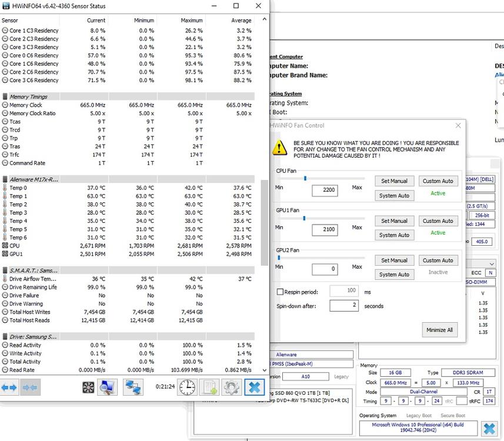
Task: Click the network computers icon
Action: (x=133, y=387)
